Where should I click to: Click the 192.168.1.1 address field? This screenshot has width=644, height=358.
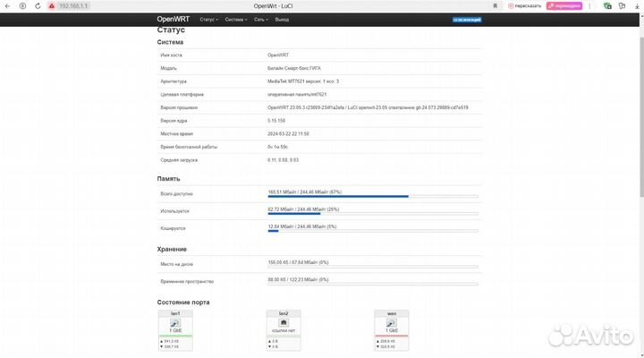click(75, 5)
